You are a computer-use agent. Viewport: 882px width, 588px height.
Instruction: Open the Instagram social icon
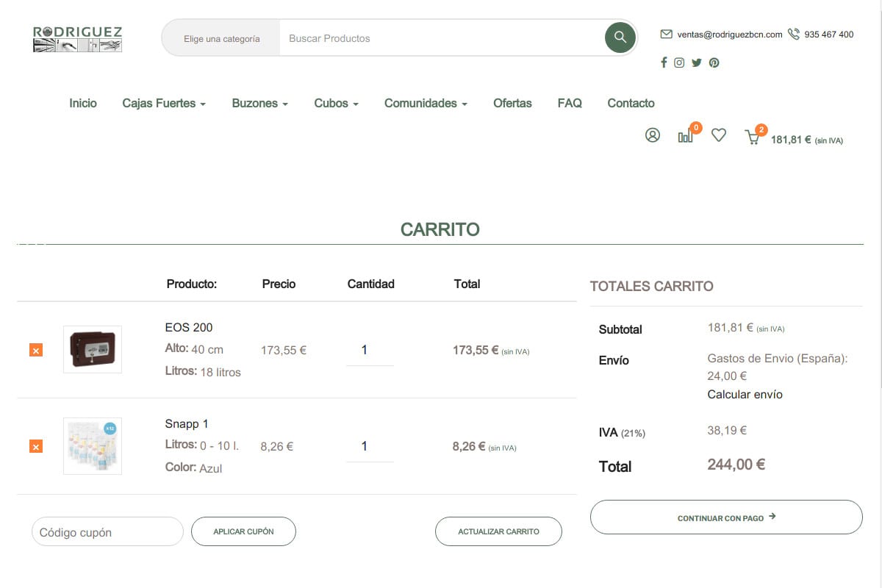[679, 62]
